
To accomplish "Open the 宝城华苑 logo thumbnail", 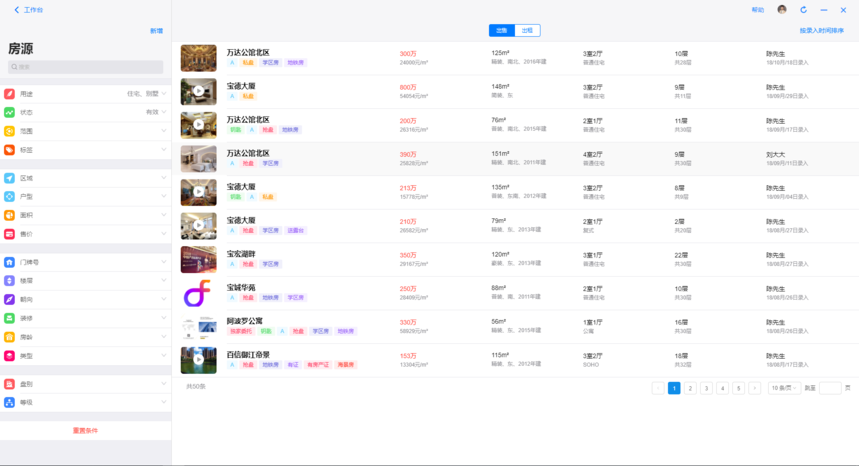I will (x=198, y=293).
